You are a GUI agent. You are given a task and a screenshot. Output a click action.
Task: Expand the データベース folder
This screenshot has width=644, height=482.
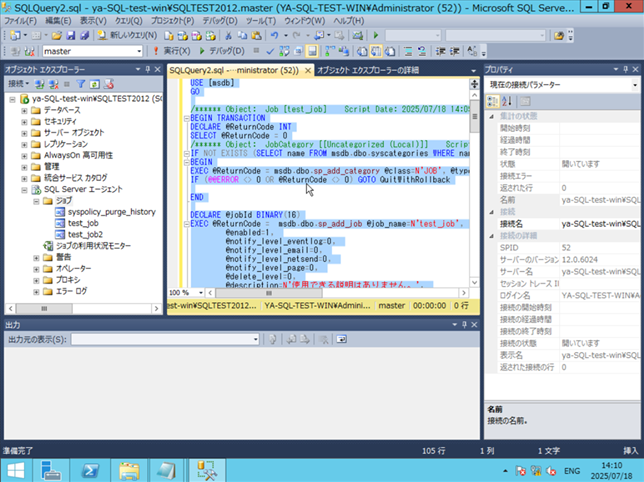(x=24, y=110)
